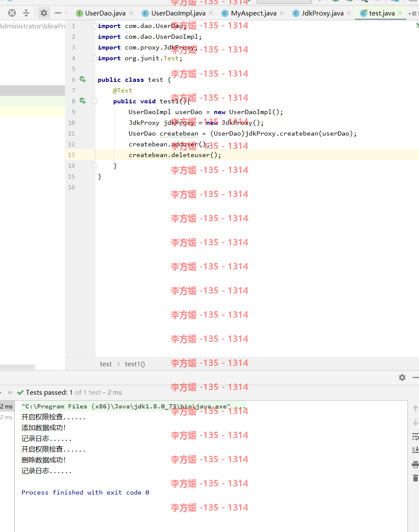
Task: Click 'Process finished with exit code 0'
Action: (x=85, y=492)
